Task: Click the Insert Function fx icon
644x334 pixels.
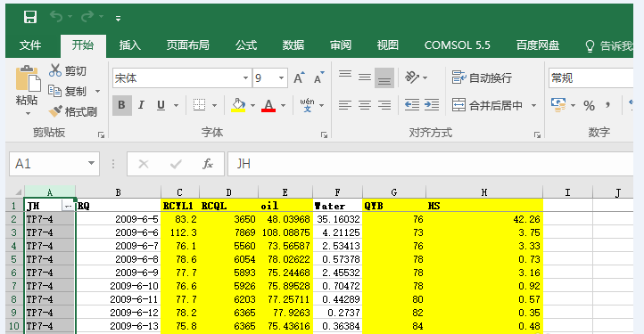Action: pos(208,164)
